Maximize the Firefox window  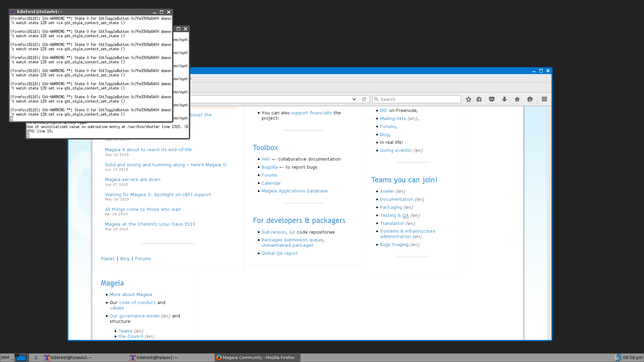click(541, 71)
